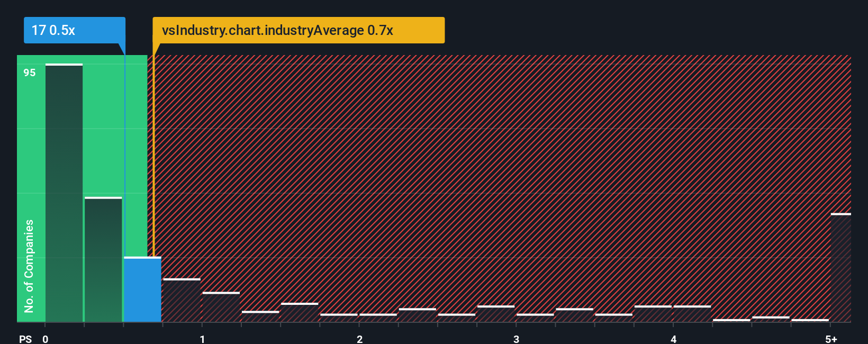
Task: Click the x-axis label '1'
Action: tap(202, 339)
